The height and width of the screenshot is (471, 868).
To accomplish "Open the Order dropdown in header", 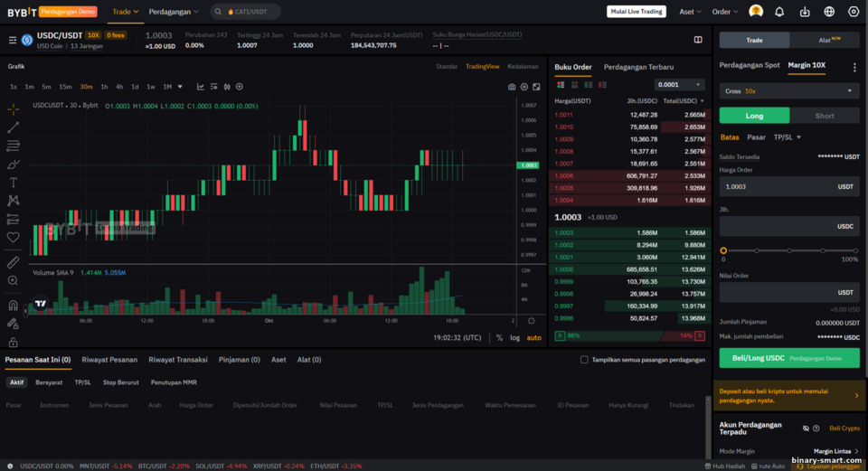I will [724, 12].
